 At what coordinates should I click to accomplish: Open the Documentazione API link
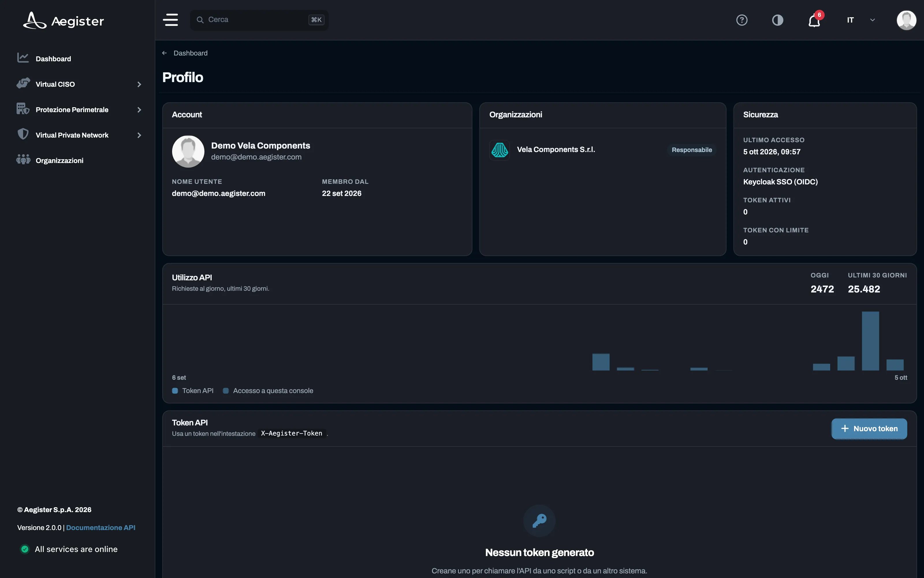[101, 527]
